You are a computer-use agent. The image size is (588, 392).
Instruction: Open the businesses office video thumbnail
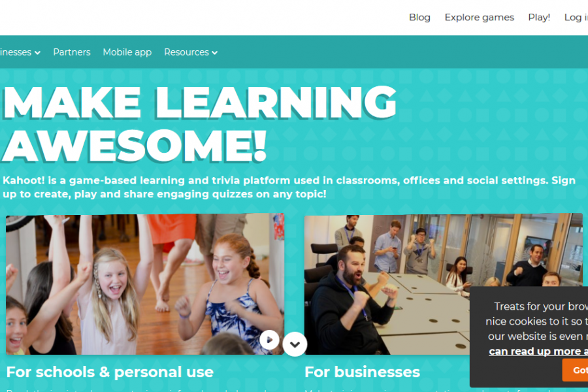(387, 284)
